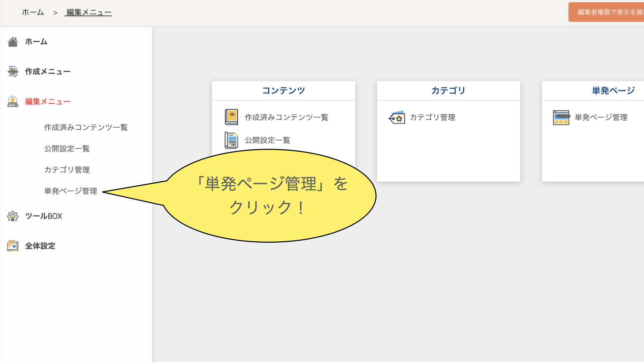Collapse the 編集メニュー sidebar section

click(48, 102)
